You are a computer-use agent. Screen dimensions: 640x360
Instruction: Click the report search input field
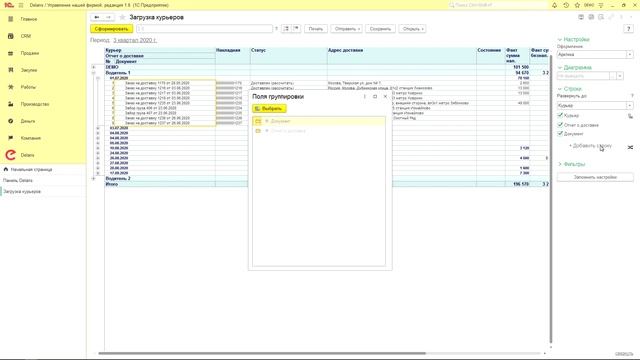(204, 29)
